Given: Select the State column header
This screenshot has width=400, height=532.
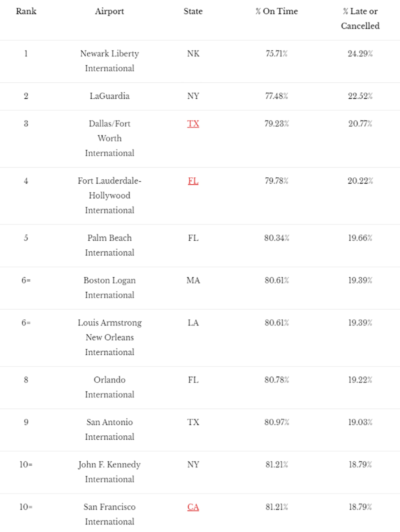Looking at the screenshot, I should [193, 12].
